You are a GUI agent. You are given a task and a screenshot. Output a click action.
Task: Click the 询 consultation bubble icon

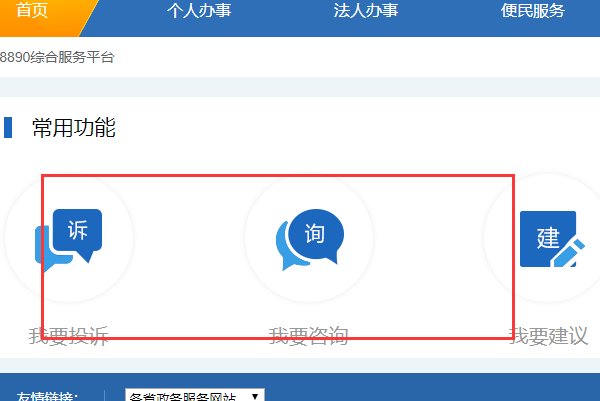[310, 240]
